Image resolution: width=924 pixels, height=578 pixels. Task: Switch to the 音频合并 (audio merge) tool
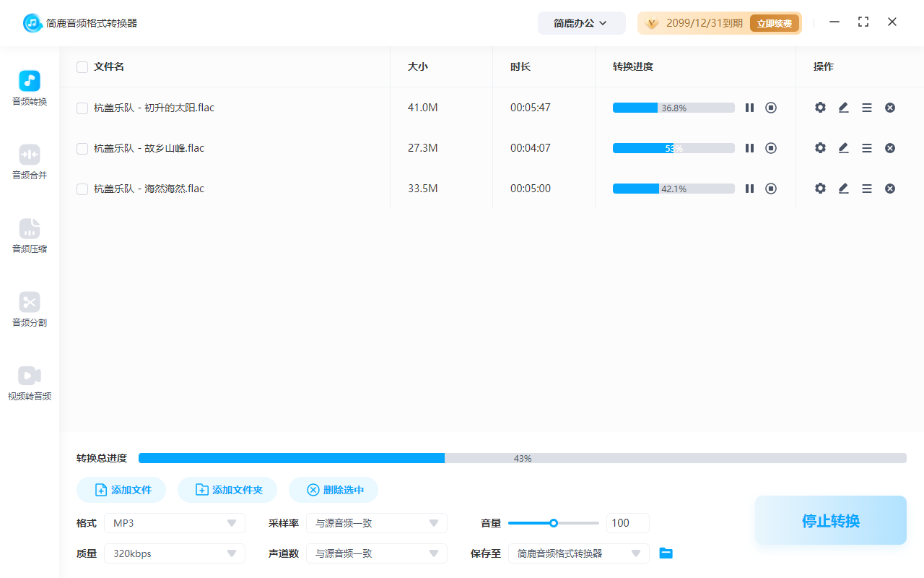click(29, 160)
